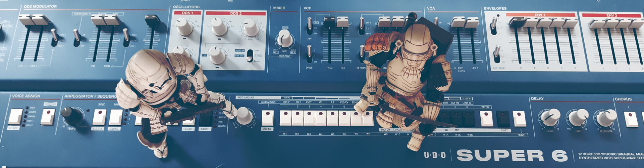The height and width of the screenshot is (168, 644).
Task: Flip the Envelopes loop toggle switch
Action: 494,26
